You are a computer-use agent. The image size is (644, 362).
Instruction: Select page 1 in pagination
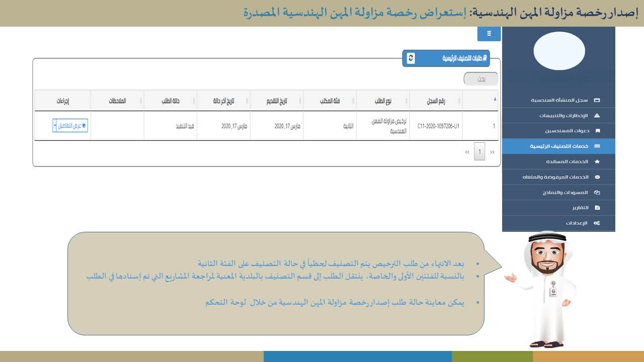[479, 152]
